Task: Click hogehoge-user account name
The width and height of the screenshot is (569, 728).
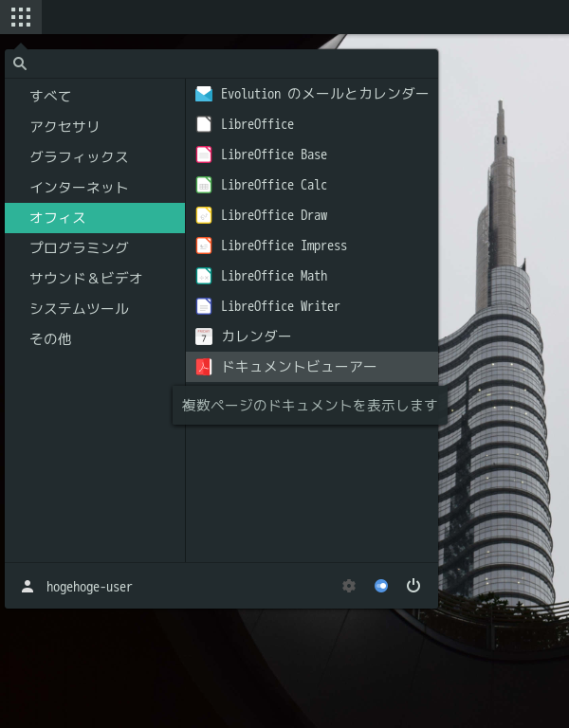Action: pyautogui.click(x=89, y=587)
